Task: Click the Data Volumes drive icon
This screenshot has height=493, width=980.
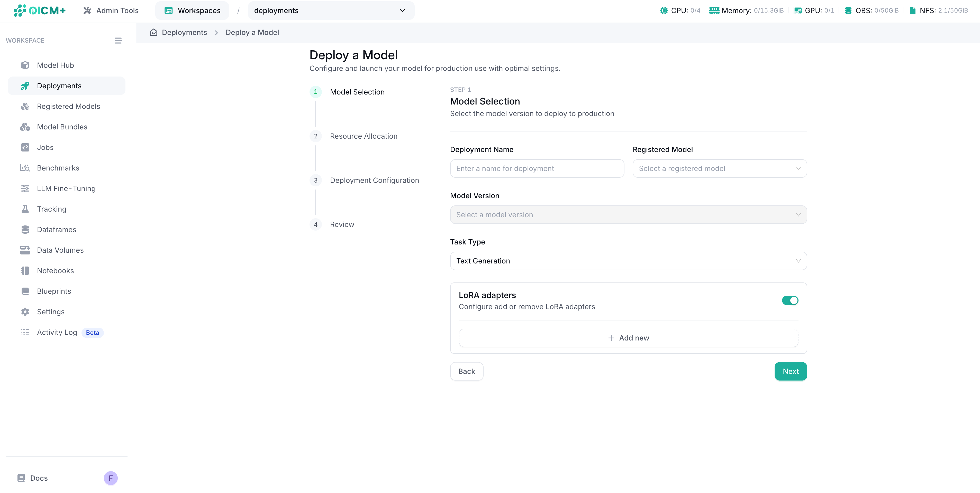Action: [x=25, y=250]
